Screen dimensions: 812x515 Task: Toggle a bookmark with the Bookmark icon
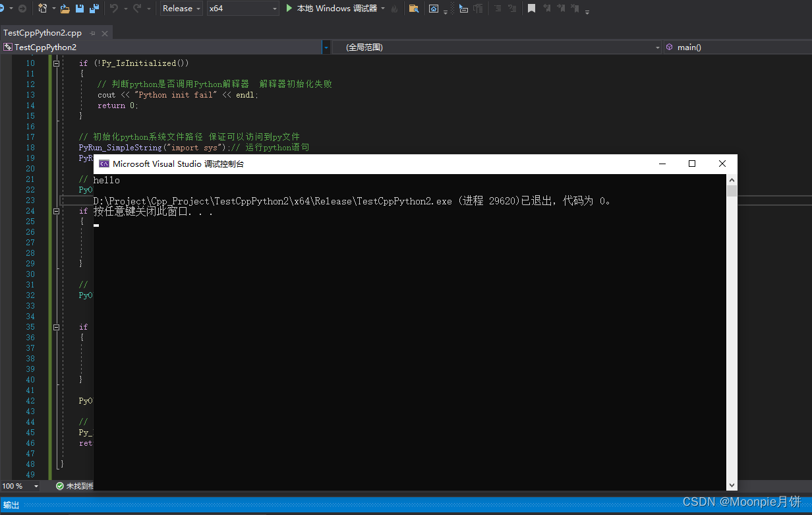coord(531,9)
